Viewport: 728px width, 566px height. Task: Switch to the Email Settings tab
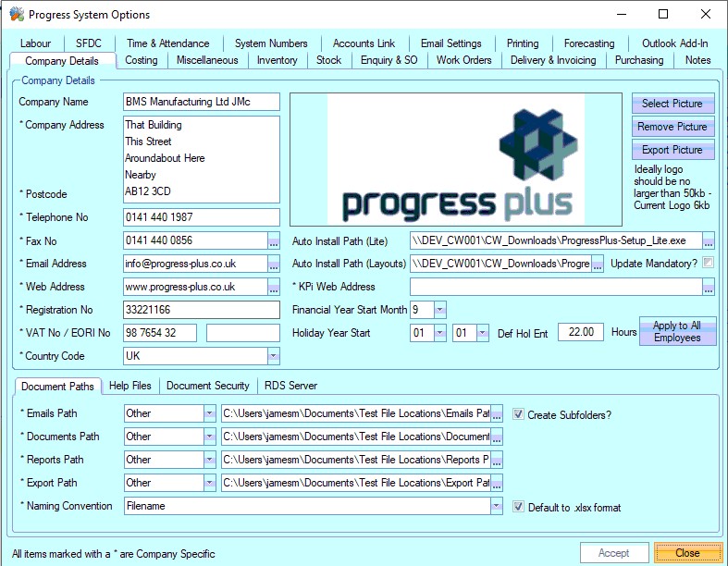pyautogui.click(x=450, y=43)
